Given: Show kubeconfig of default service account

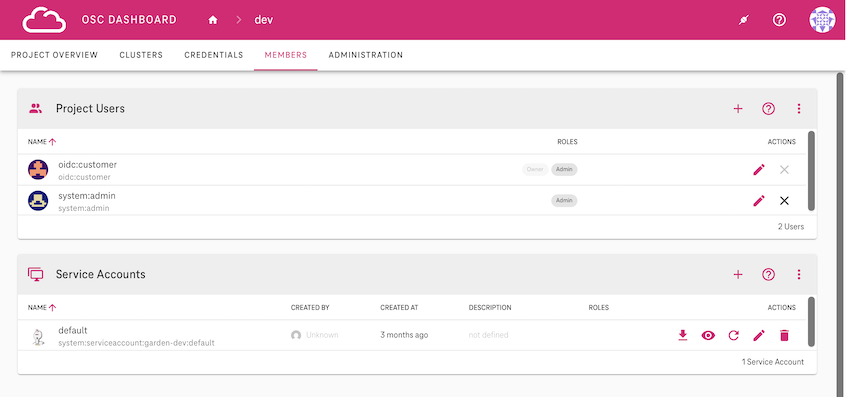Looking at the screenshot, I should click(x=708, y=336).
